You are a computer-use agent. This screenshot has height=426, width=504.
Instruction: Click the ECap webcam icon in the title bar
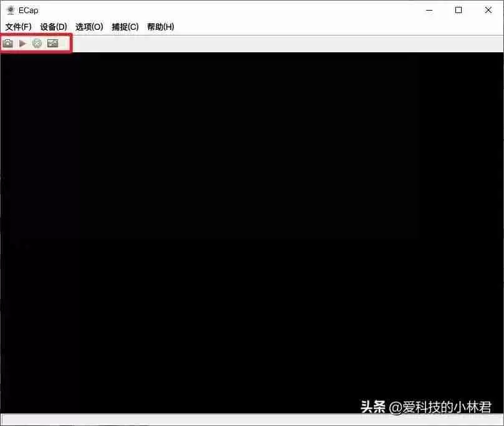click(9, 10)
